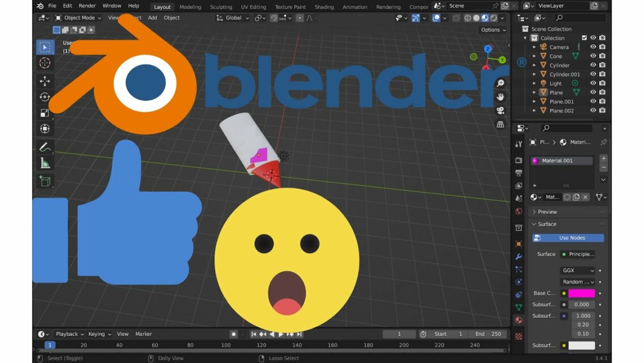Viewport: 644px width, 363px height.
Task: Click the white Subsurface Color swatch
Action: [x=582, y=345]
